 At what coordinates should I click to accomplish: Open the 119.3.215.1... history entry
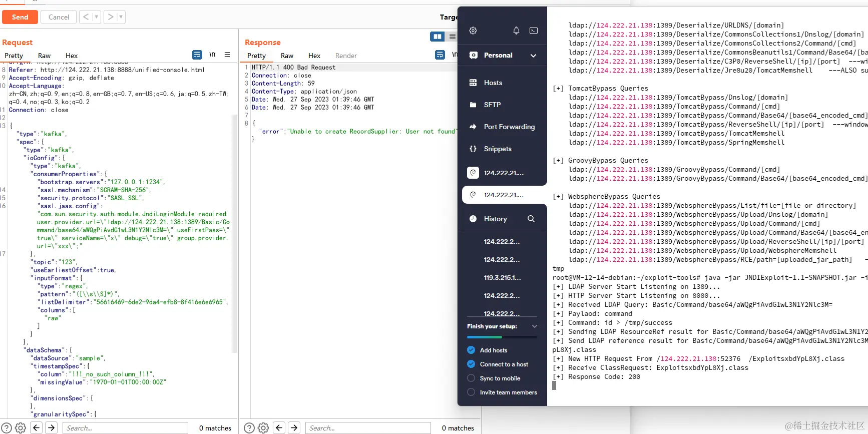coord(503,277)
